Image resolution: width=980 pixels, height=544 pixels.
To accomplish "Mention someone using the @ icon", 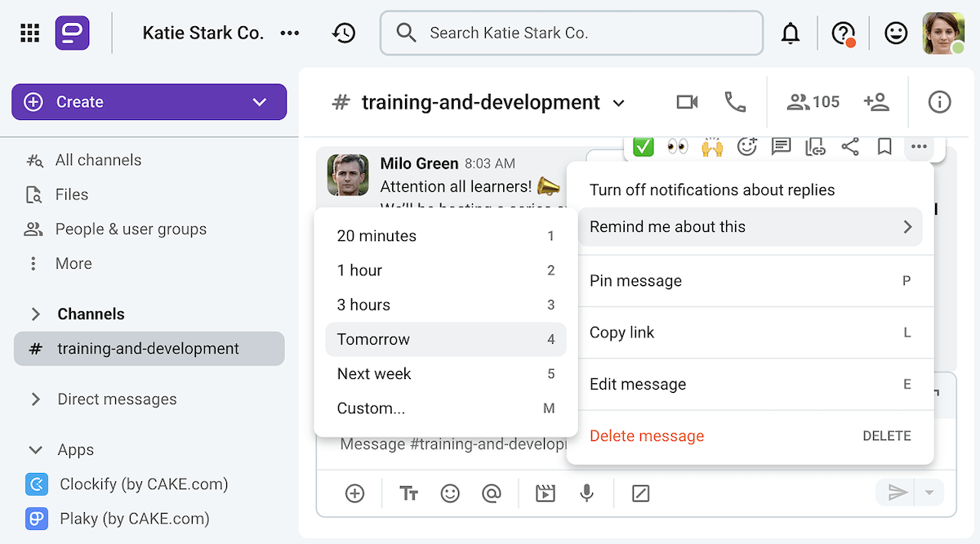I will 491,493.
